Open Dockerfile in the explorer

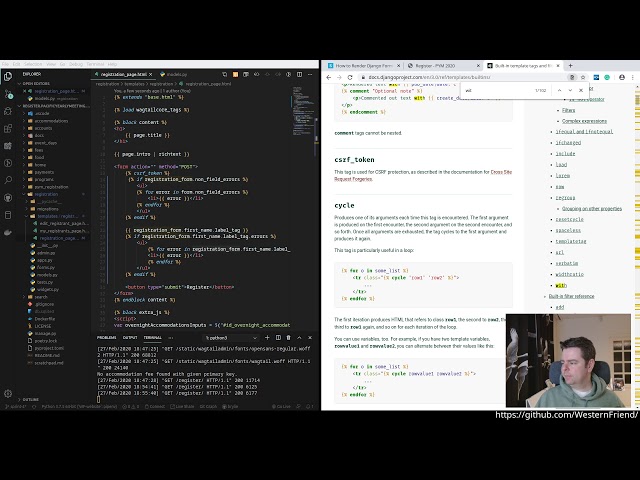(44, 319)
